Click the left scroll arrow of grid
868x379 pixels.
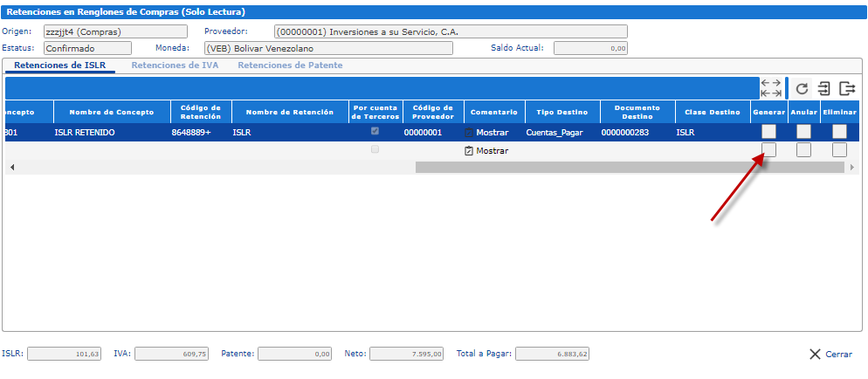[x=12, y=167]
